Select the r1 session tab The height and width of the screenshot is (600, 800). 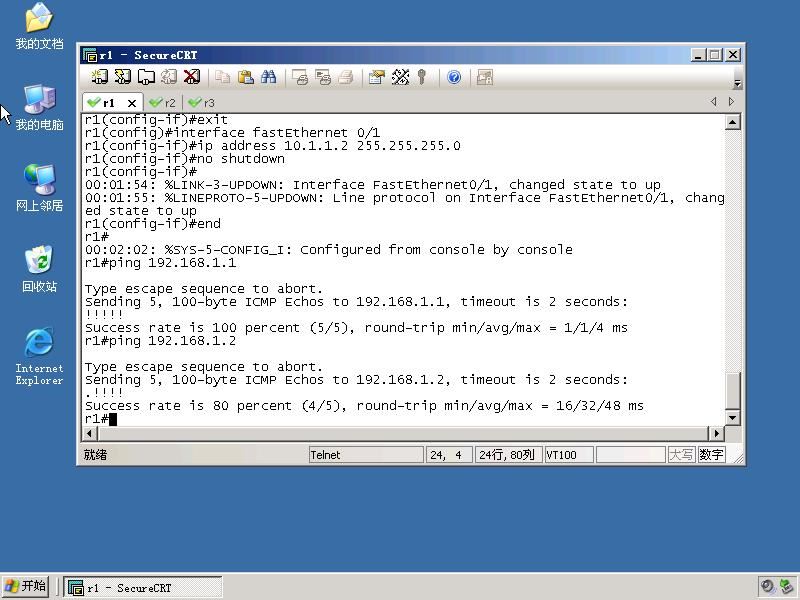(x=108, y=103)
